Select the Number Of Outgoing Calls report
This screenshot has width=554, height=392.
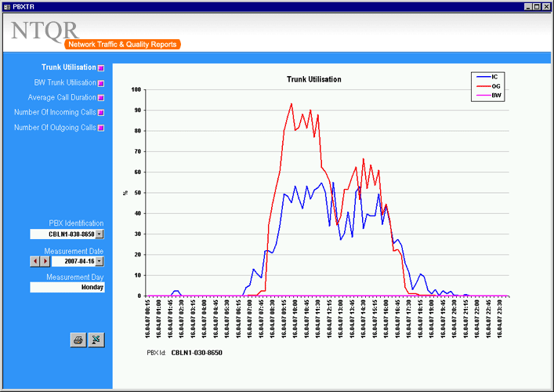coord(55,127)
